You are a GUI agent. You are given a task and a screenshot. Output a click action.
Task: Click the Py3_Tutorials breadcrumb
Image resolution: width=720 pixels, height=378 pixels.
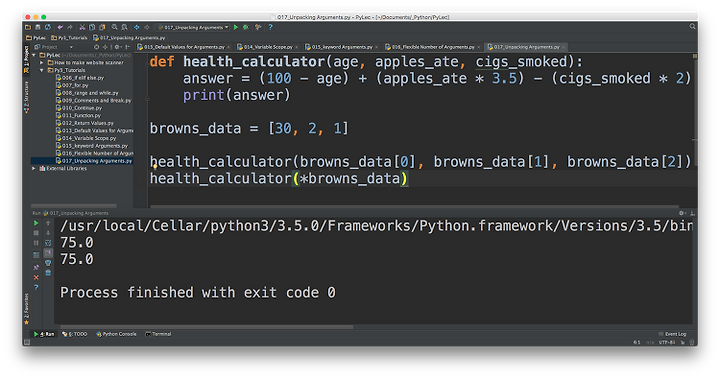[x=69, y=38]
